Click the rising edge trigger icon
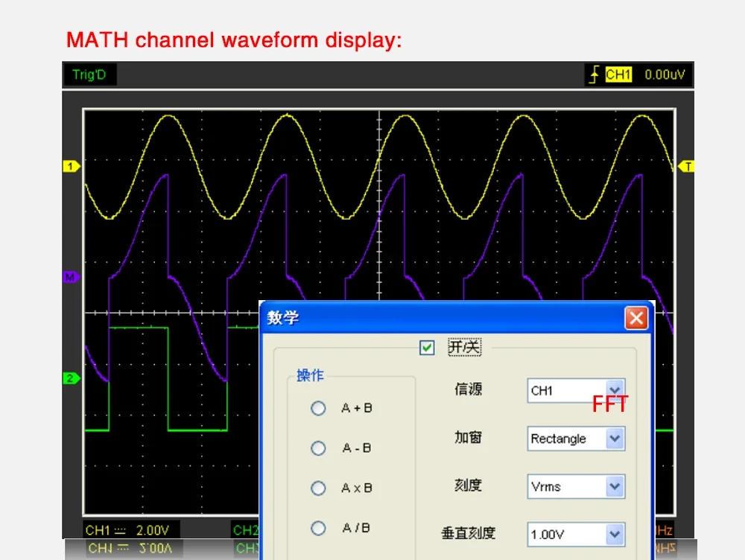This screenshot has height=560, width=745. 594,75
